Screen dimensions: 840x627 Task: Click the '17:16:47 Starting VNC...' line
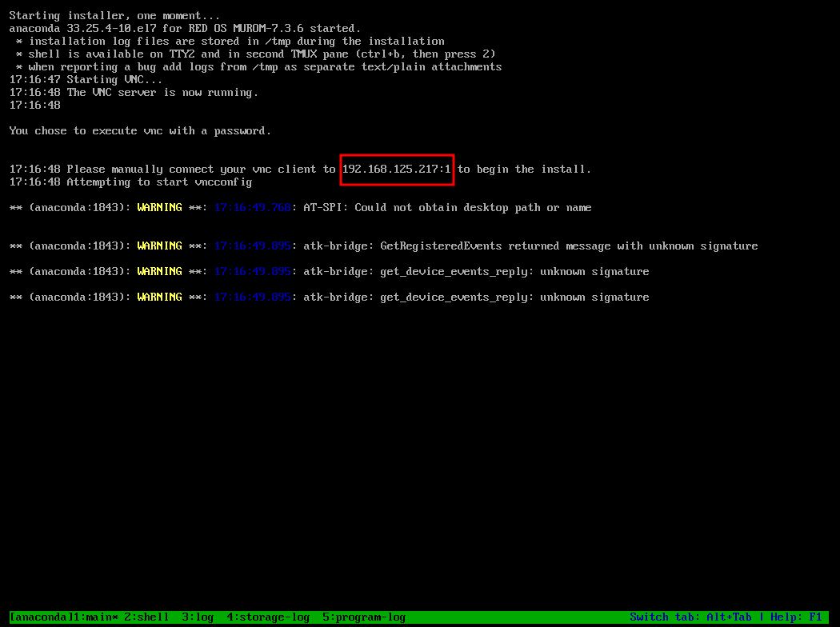(x=86, y=80)
